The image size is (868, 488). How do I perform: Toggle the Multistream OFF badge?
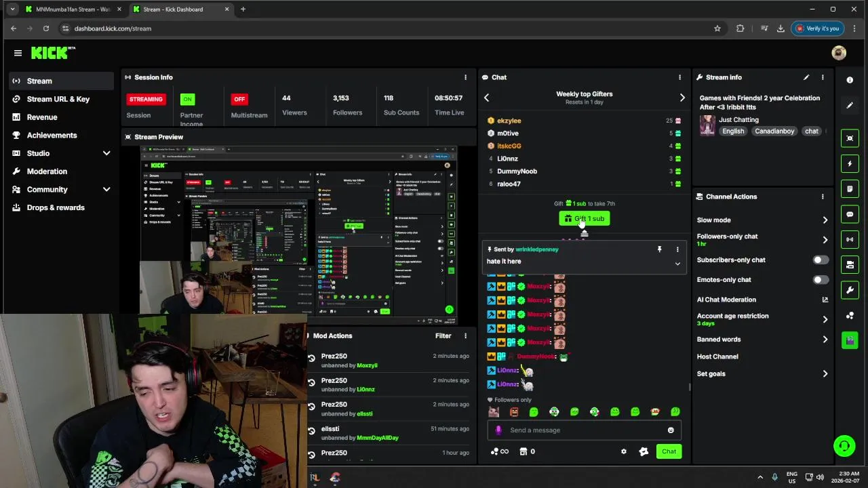(239, 99)
